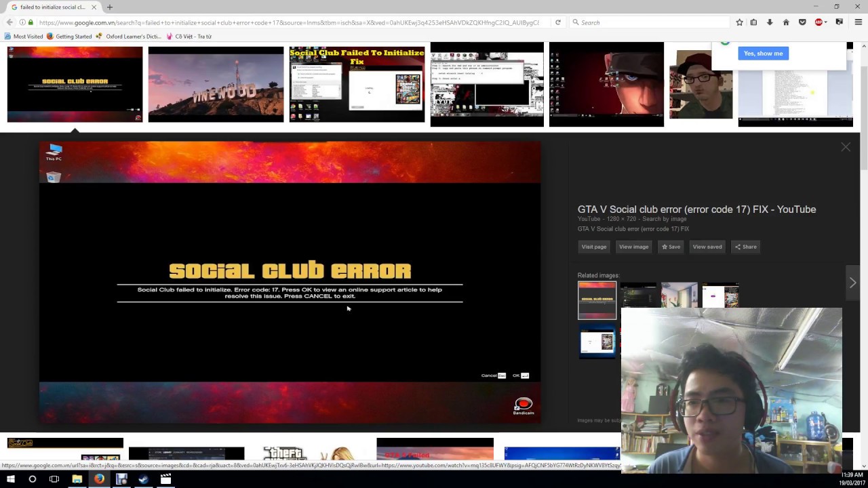Image resolution: width=868 pixels, height=488 pixels.
Task: Click the View saved button
Action: [x=707, y=247]
